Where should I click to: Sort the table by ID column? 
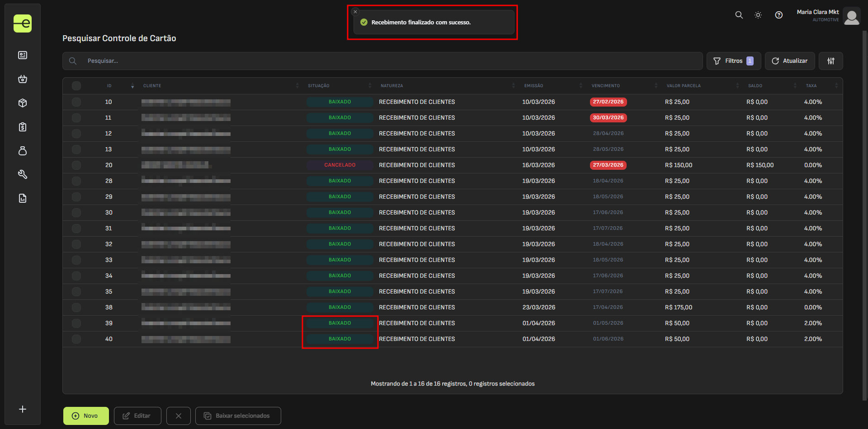(x=109, y=86)
